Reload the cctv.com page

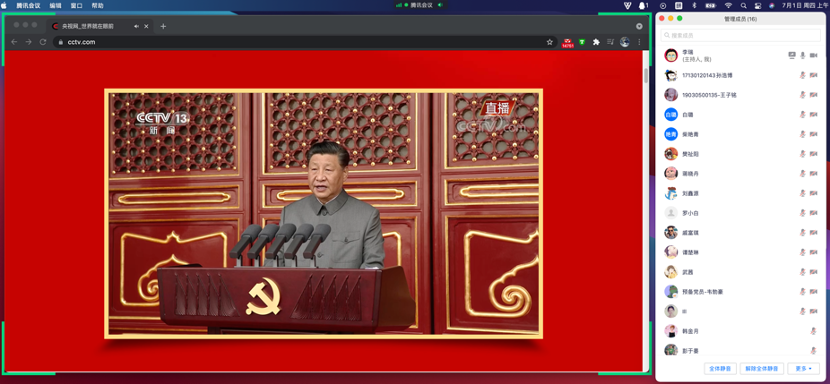pyautogui.click(x=43, y=42)
